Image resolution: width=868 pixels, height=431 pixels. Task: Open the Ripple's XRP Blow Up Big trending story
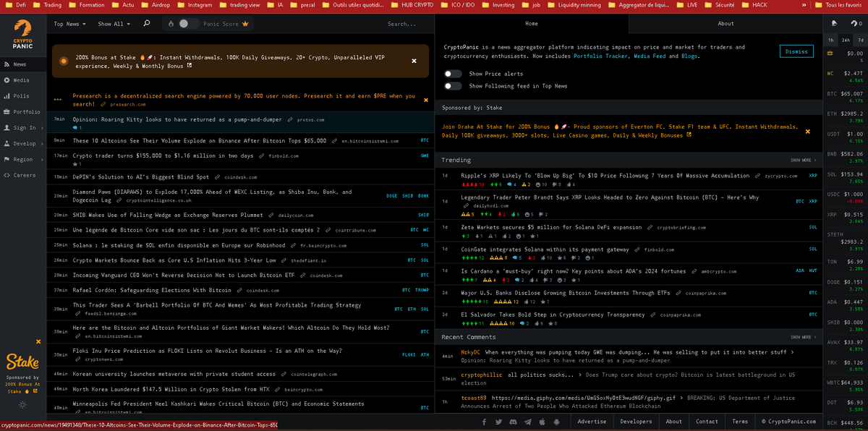point(605,176)
